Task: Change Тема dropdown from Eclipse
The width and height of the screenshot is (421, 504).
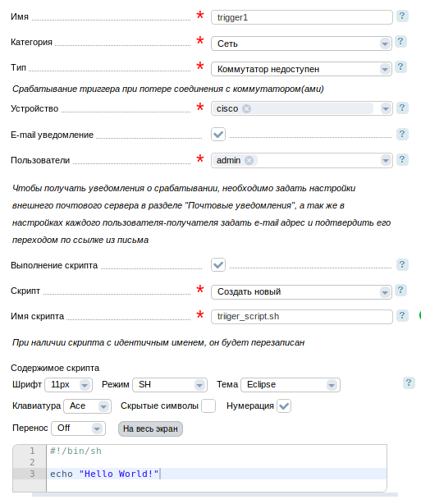Action: click(291, 385)
